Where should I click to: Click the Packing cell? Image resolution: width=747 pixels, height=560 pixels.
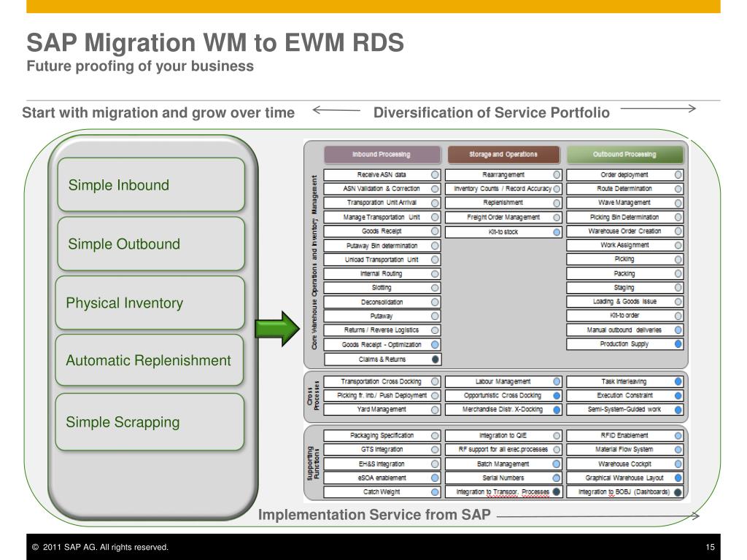[x=625, y=273]
